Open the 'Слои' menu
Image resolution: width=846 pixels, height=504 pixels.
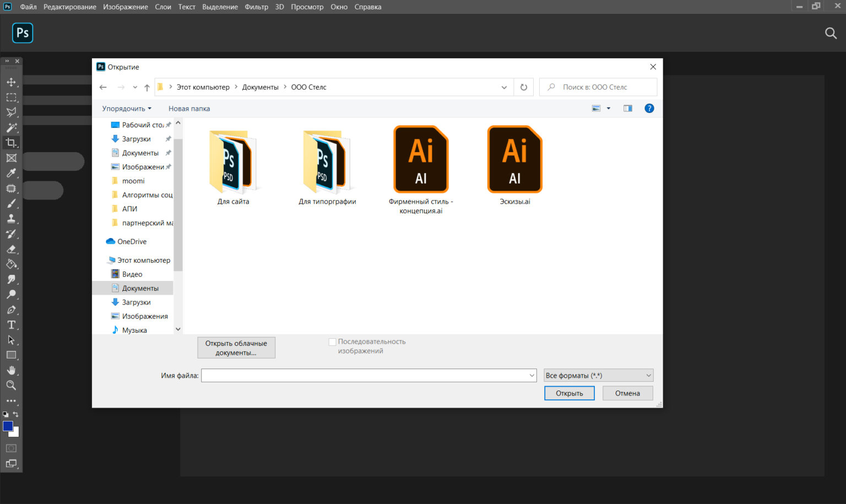[x=163, y=7]
